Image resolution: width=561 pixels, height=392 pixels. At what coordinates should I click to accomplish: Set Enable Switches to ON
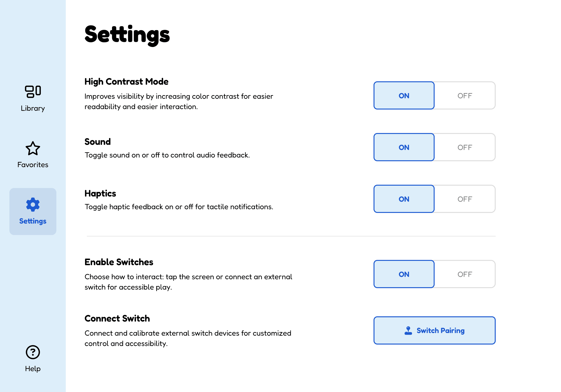pyautogui.click(x=404, y=274)
